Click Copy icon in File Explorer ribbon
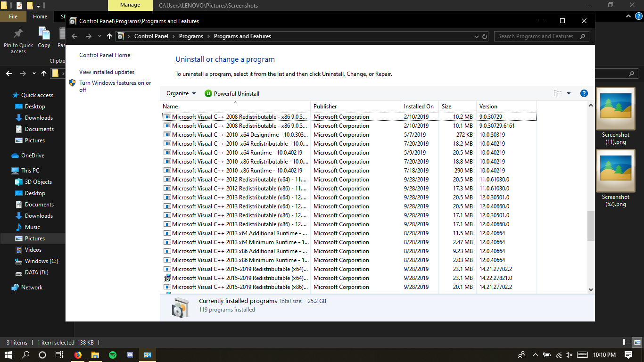Screen dimensions: 644x362 44,38
